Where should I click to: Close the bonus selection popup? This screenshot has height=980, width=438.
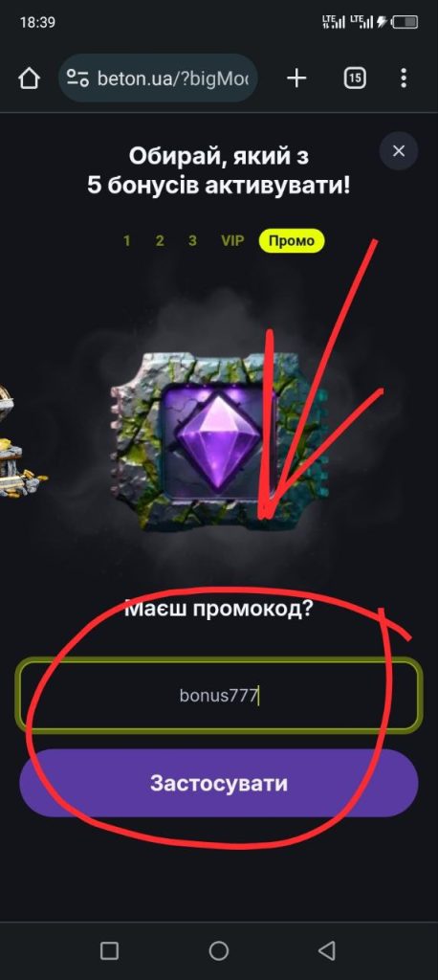pos(399,150)
